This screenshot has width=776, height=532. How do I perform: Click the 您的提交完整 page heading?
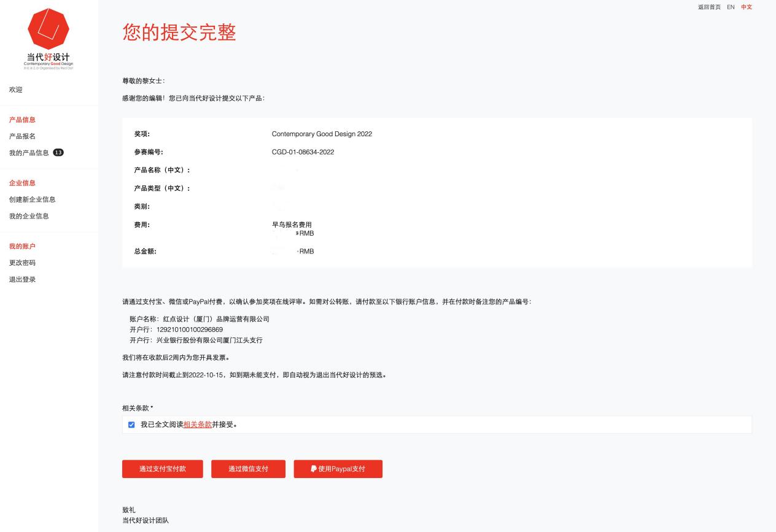179,33
